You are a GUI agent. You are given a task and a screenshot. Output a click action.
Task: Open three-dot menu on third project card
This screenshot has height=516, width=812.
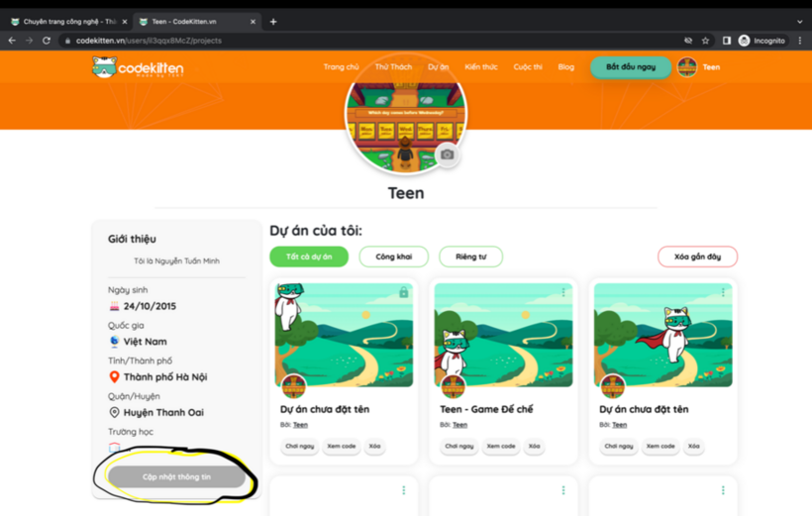723,292
